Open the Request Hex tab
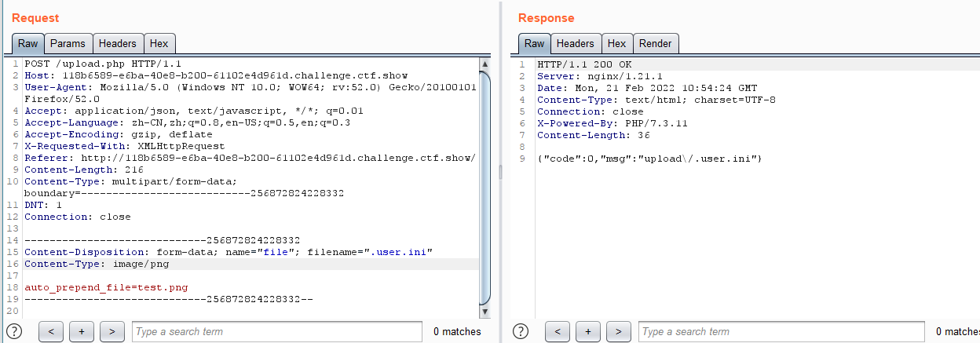The height and width of the screenshot is (343, 980). [x=159, y=43]
